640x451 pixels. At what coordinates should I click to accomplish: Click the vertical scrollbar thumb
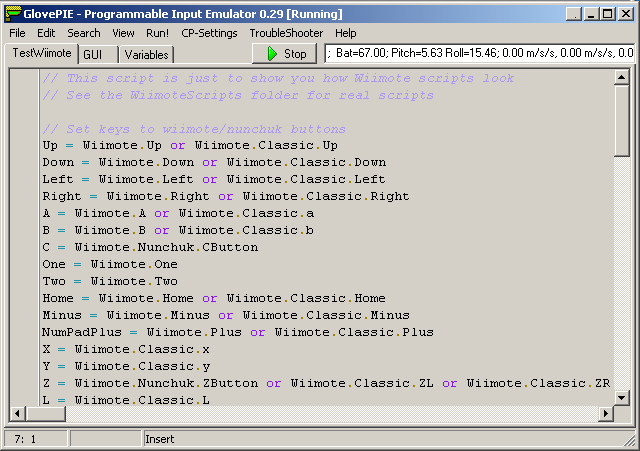(621, 120)
